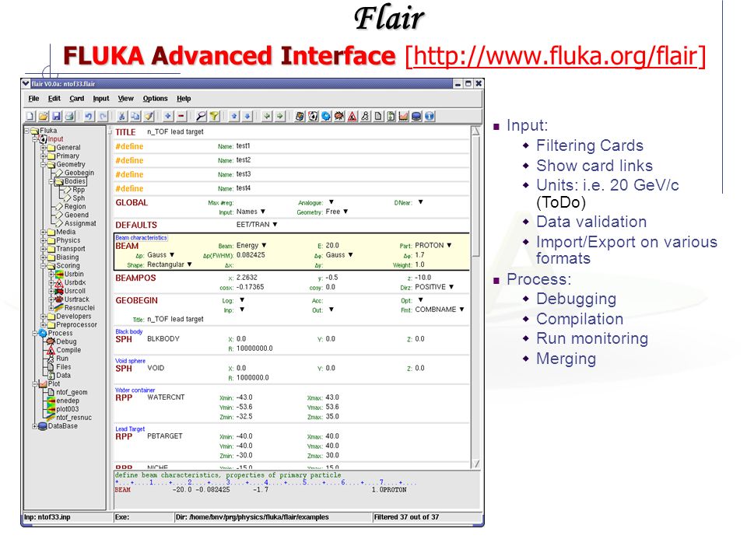Open the Help menu

[x=184, y=99]
